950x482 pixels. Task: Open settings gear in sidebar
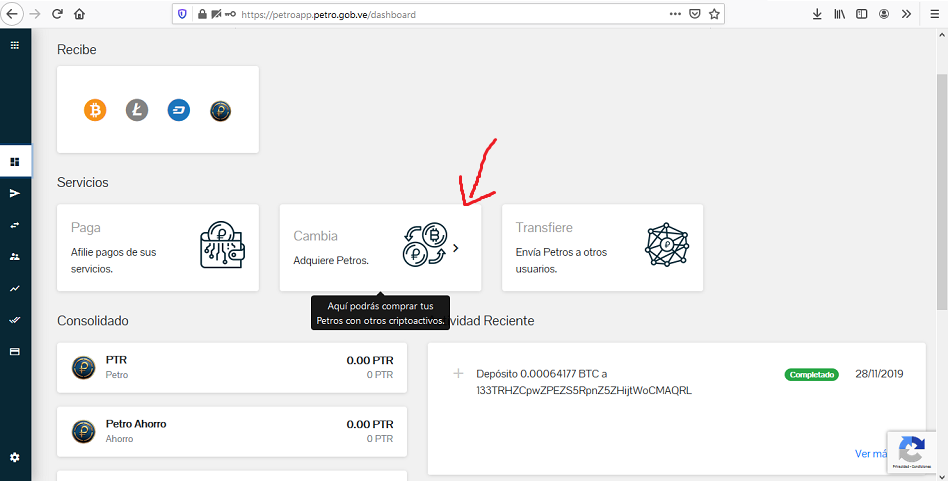(15, 458)
